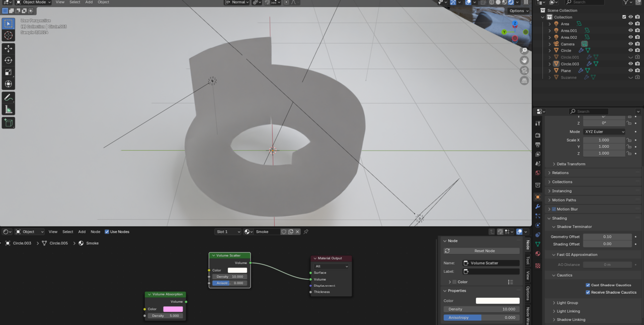The image size is (644, 325).
Task: Click the sidebar Properties white Color swatch
Action: [498, 301]
